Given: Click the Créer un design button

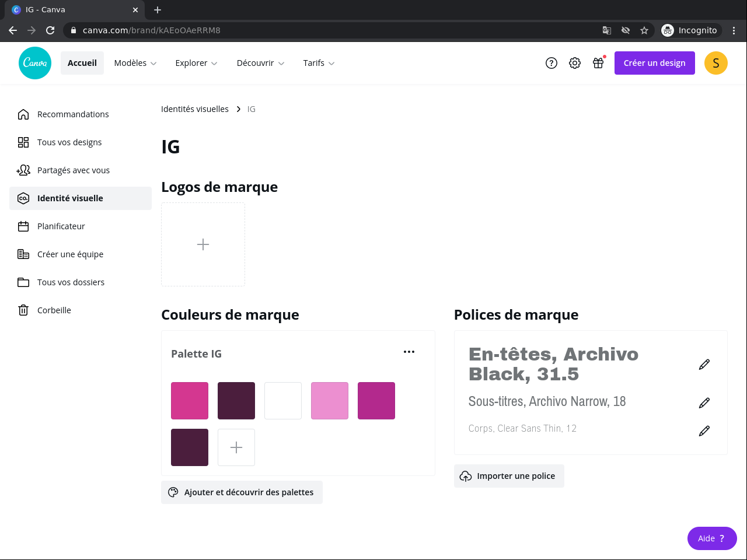Looking at the screenshot, I should coord(654,63).
